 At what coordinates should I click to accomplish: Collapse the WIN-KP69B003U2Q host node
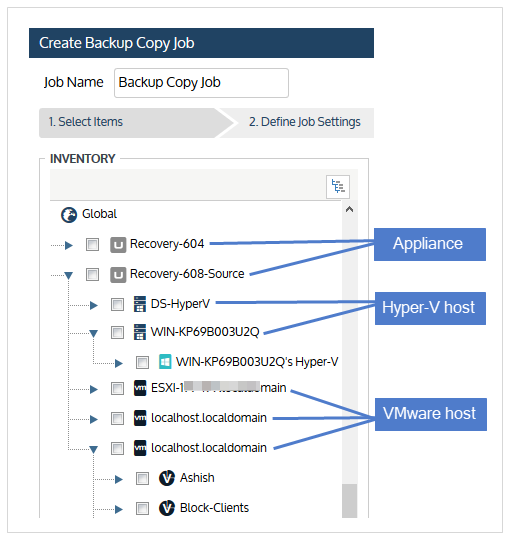pos(94,333)
